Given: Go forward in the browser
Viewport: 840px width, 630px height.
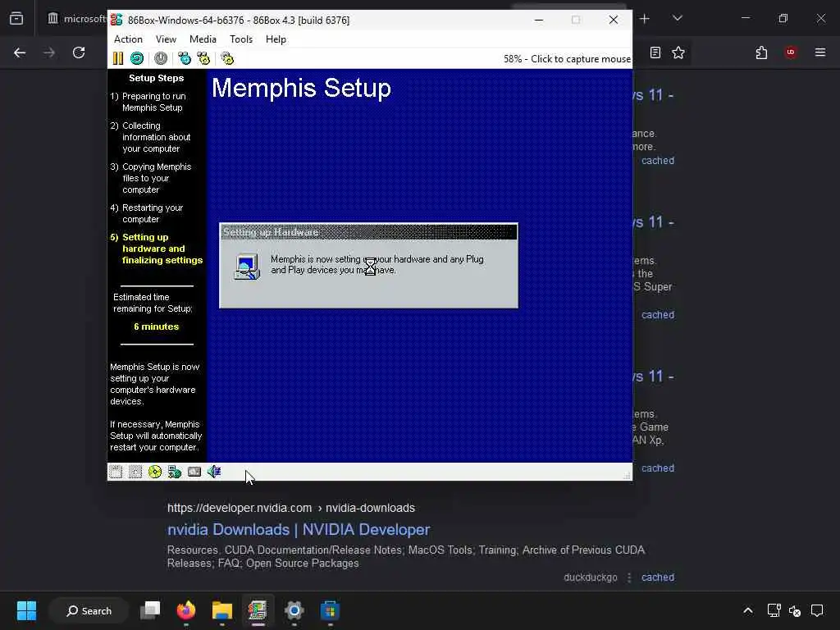Looking at the screenshot, I should coord(49,52).
